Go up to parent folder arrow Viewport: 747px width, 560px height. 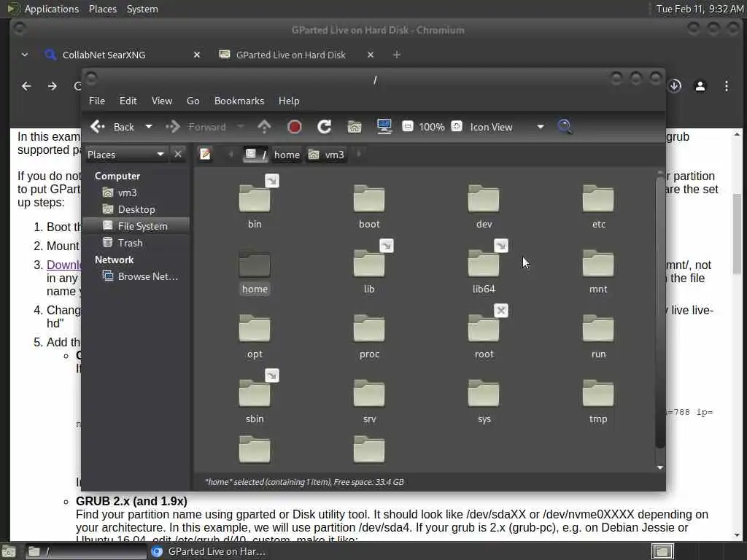click(264, 127)
